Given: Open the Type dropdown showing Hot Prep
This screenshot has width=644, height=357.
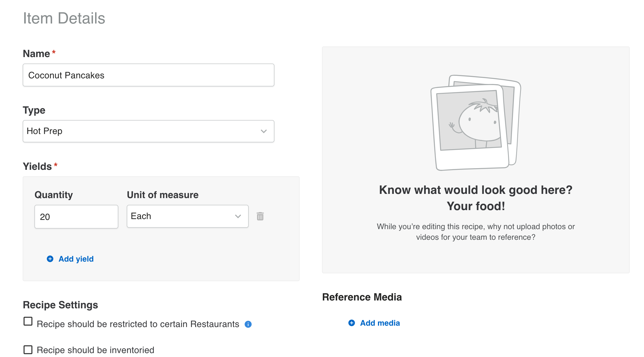Looking at the screenshot, I should pos(148,131).
